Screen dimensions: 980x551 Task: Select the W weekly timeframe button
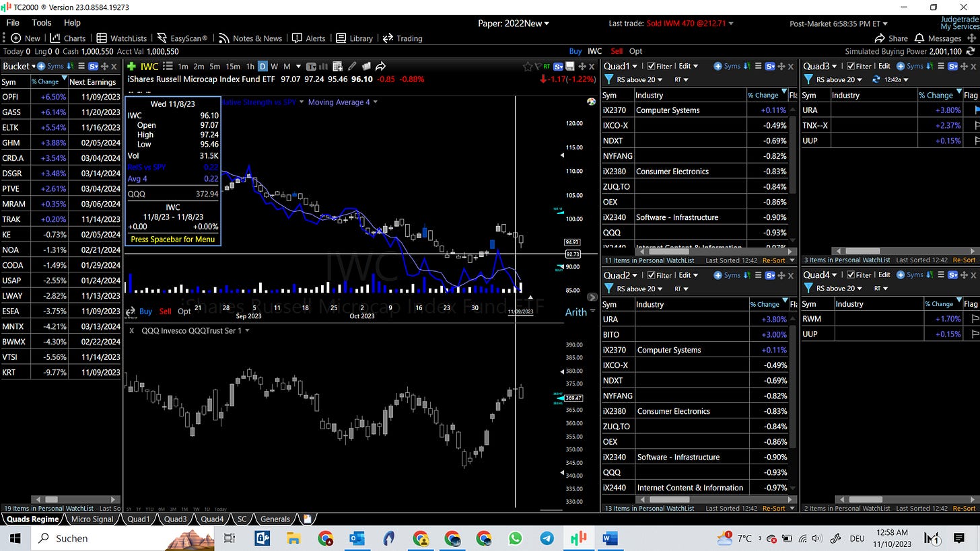point(275,66)
